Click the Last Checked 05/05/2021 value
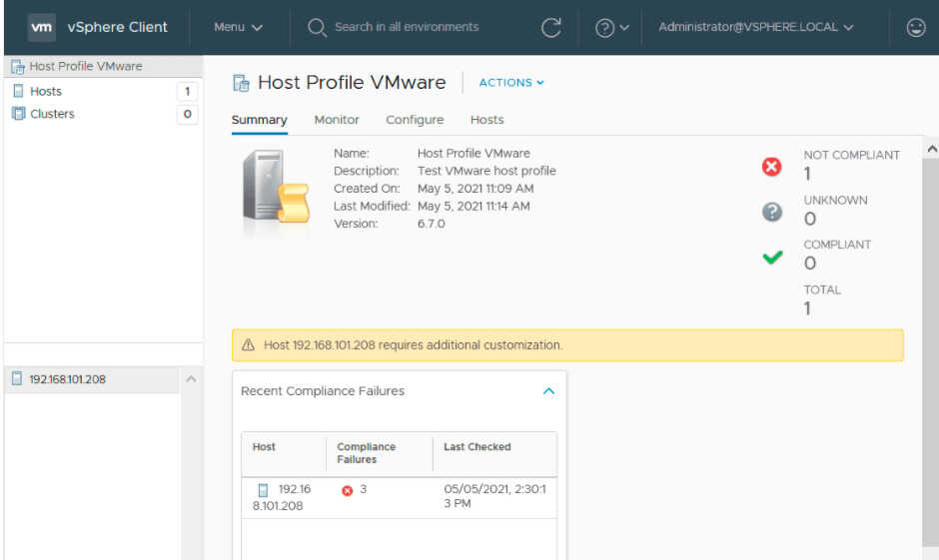 [x=494, y=496]
